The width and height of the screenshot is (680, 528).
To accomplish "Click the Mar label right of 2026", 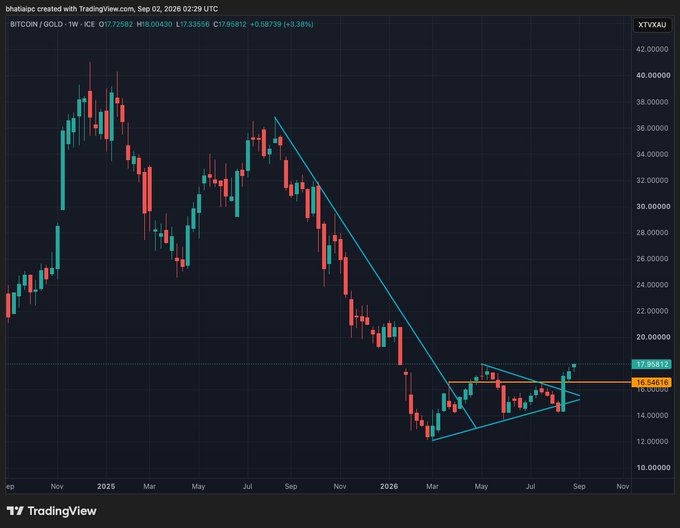I will [x=432, y=486].
